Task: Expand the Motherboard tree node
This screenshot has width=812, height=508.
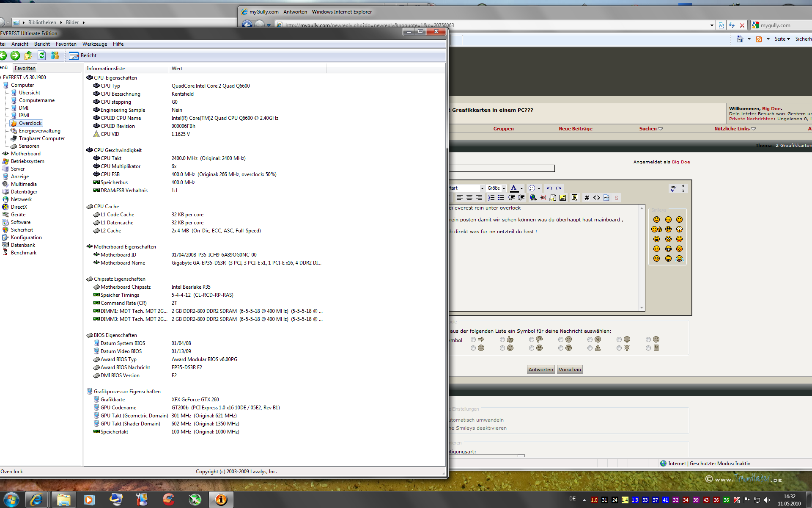Action: point(25,154)
